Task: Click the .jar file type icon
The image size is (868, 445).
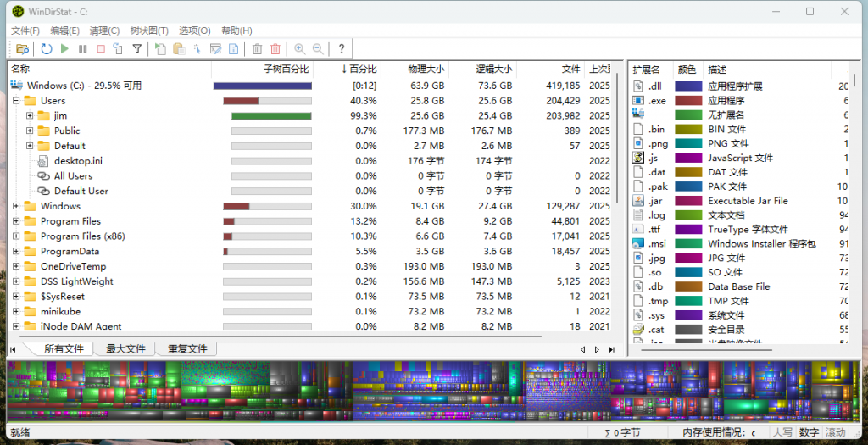Action: (x=638, y=201)
